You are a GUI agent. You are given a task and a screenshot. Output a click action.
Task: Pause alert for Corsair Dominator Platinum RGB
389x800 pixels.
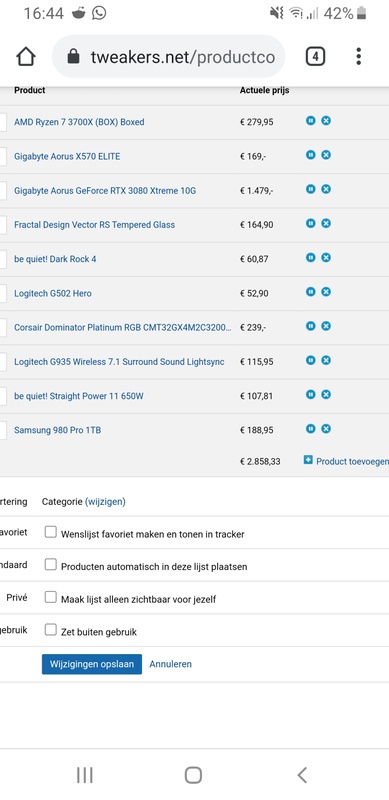pyautogui.click(x=310, y=326)
